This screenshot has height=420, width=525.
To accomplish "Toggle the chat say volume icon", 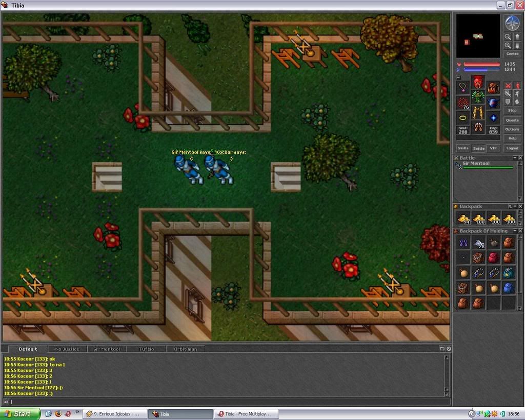I will click(6, 402).
